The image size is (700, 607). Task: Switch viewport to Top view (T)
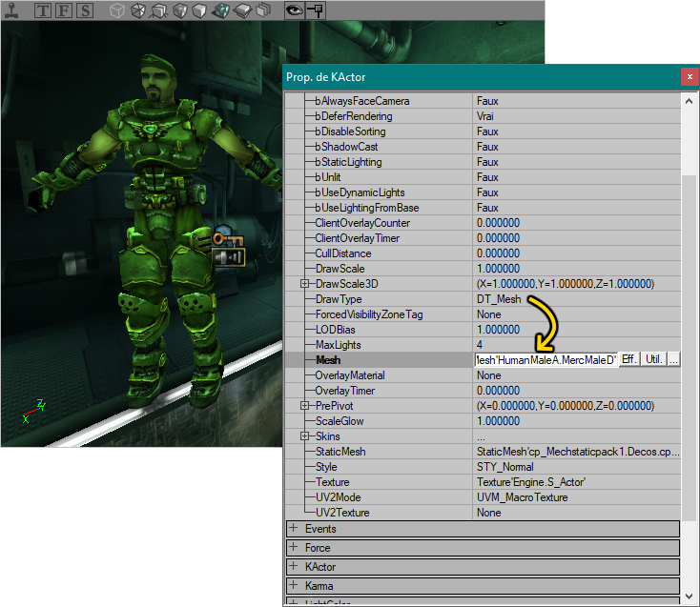point(43,10)
